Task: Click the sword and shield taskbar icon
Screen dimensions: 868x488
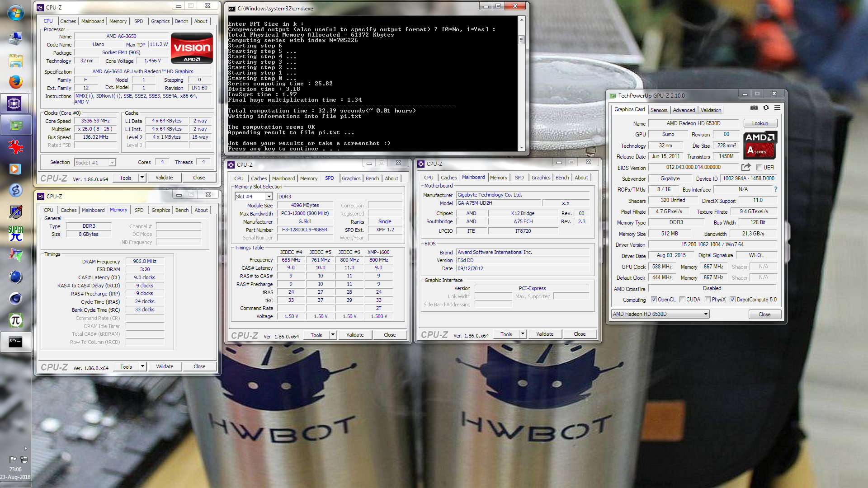Action: 16,212
